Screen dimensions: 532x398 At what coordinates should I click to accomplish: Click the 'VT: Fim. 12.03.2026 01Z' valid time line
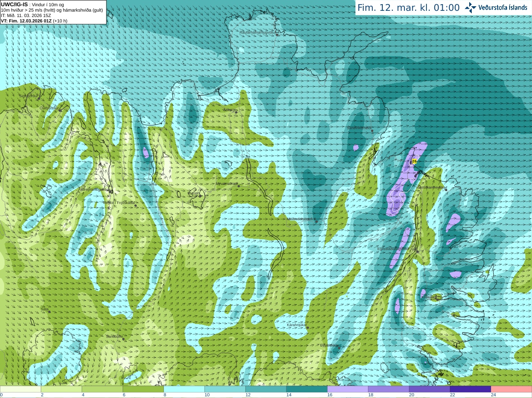(x=26, y=21)
